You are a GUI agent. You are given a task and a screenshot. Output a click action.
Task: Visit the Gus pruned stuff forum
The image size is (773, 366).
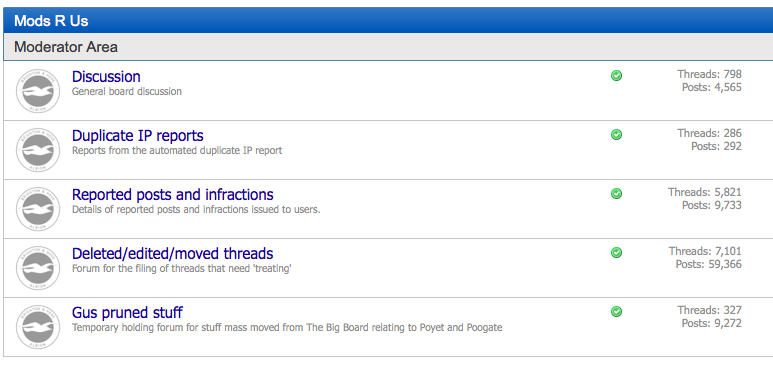pyautogui.click(x=127, y=313)
